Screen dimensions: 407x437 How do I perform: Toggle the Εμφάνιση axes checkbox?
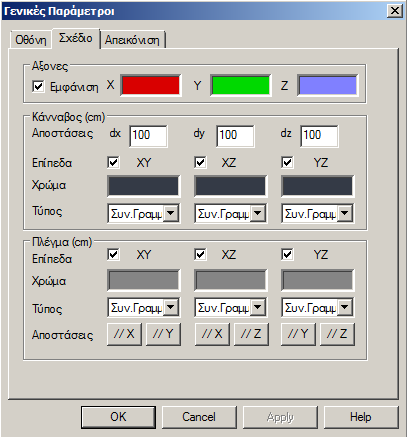coord(38,87)
